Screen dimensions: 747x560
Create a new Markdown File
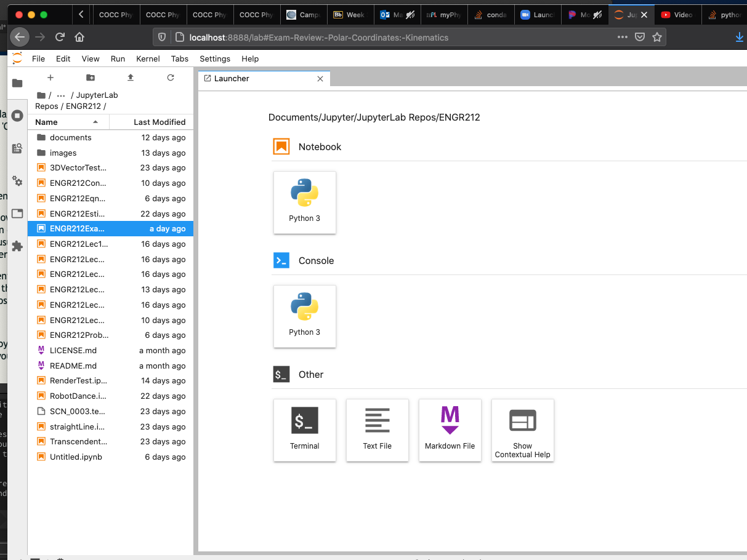[450, 430]
